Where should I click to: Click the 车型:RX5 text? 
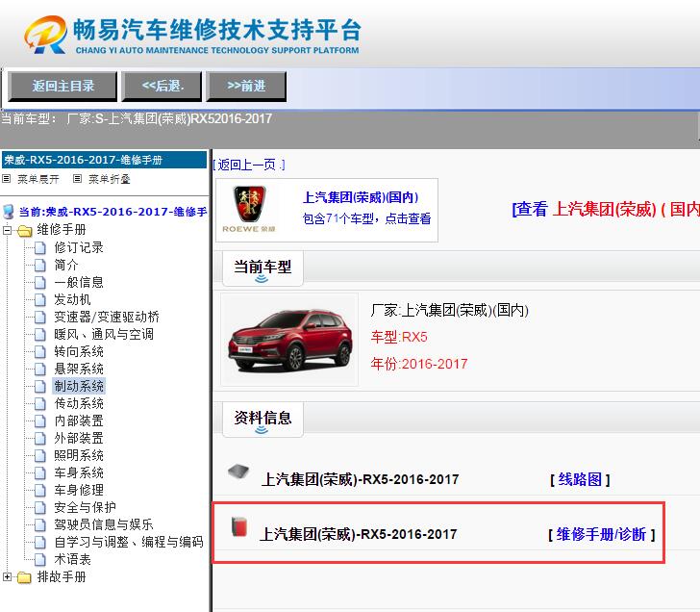coord(399,337)
